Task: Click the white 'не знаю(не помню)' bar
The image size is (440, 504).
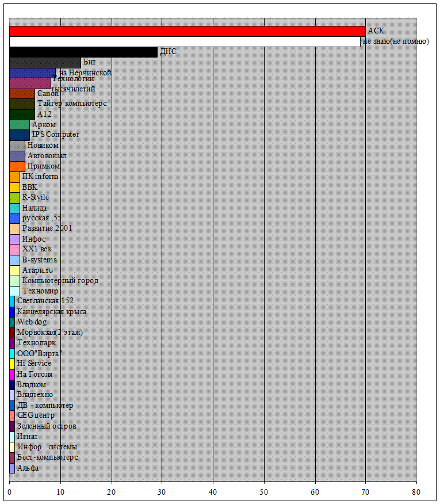Action: coord(185,42)
